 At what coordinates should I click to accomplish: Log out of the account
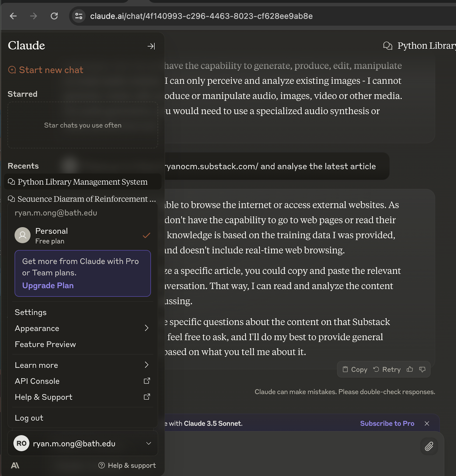point(83,418)
